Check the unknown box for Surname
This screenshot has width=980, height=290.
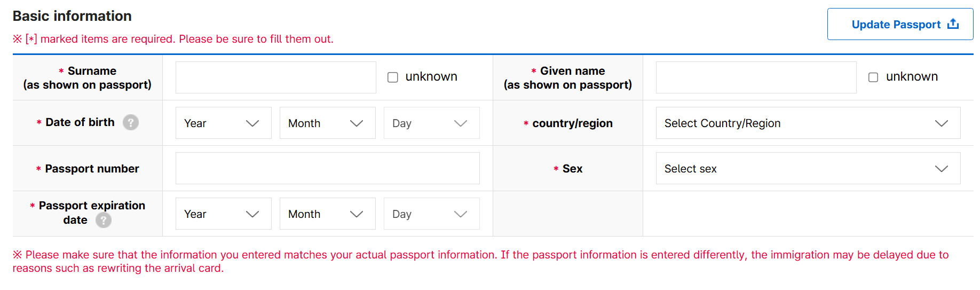[393, 77]
